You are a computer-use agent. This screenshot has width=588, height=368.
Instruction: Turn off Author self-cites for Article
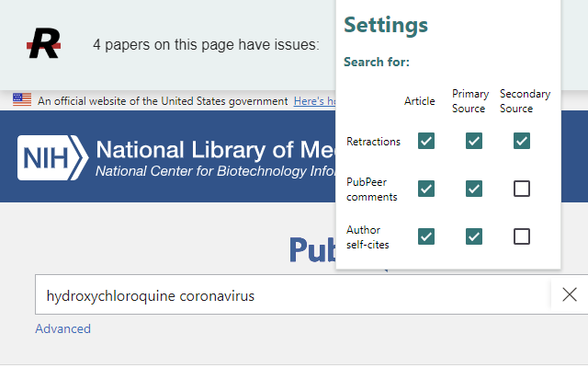(x=426, y=236)
